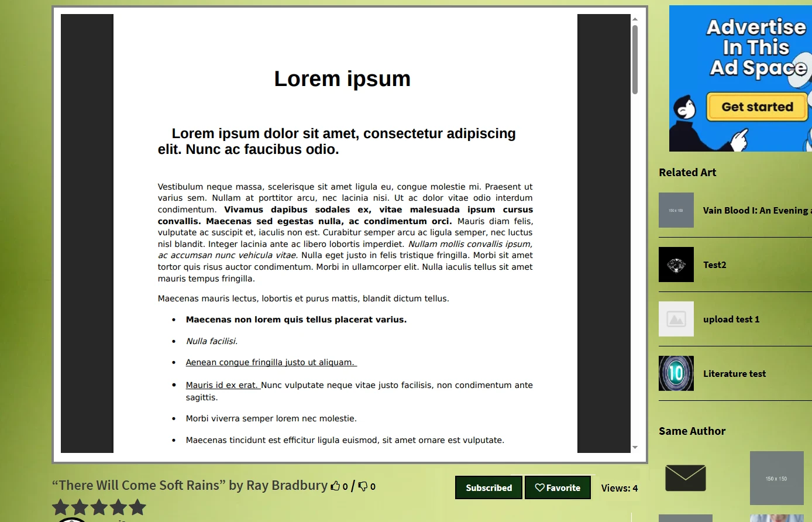Image resolution: width=812 pixels, height=522 pixels.
Task: Open the envelope thumbnail under Same Author
Action: (686, 478)
